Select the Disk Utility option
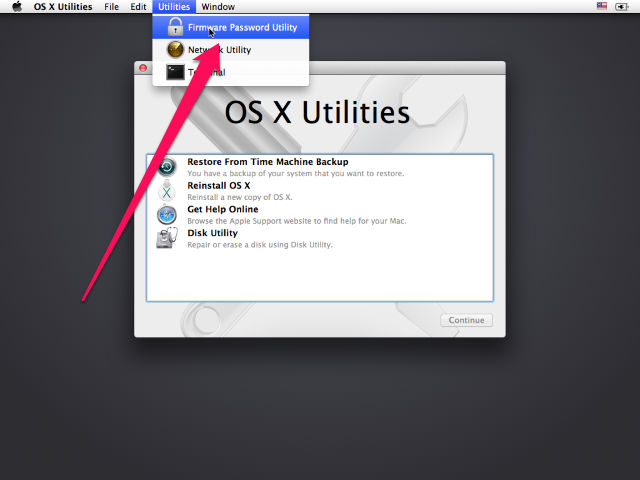The height and width of the screenshot is (480, 640). tap(320, 238)
